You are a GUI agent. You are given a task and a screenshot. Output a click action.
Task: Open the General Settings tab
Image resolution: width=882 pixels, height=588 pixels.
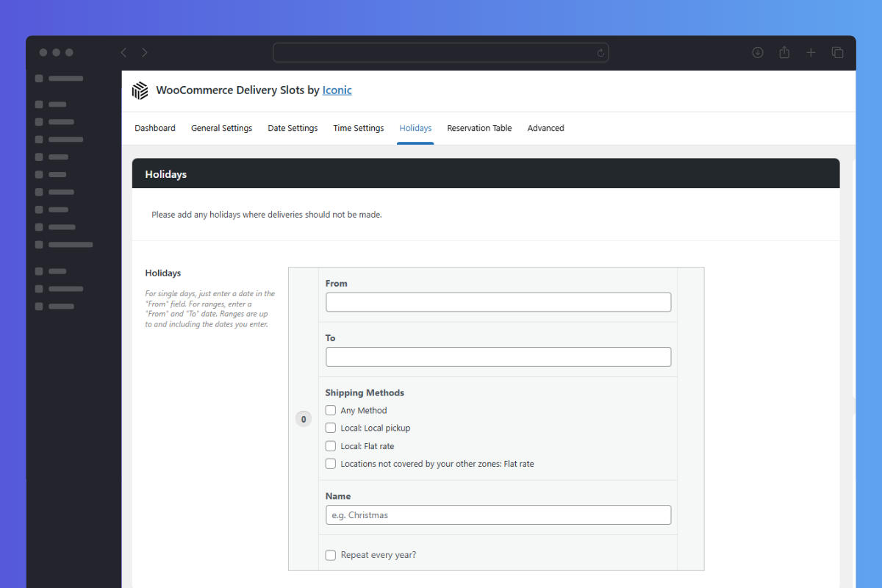221,128
